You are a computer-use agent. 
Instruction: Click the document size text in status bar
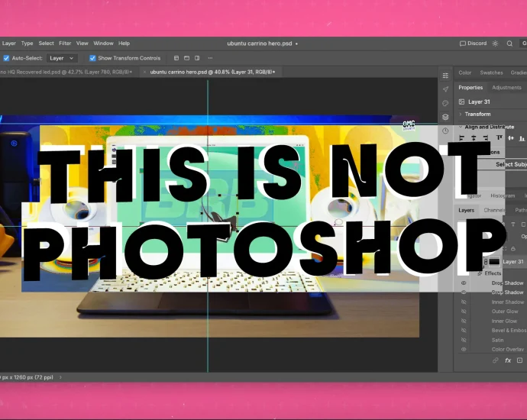pos(27,377)
